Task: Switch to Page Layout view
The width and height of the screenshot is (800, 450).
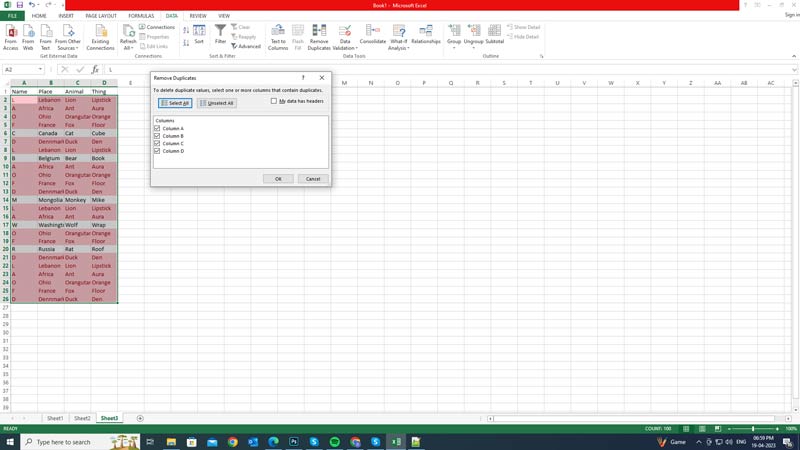Action: [702, 429]
